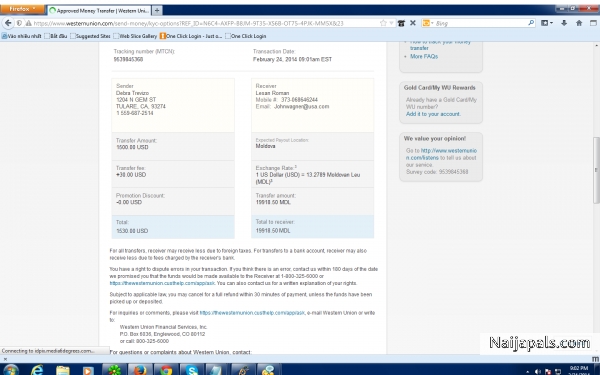Stop loading the page with the X button

(413, 23)
